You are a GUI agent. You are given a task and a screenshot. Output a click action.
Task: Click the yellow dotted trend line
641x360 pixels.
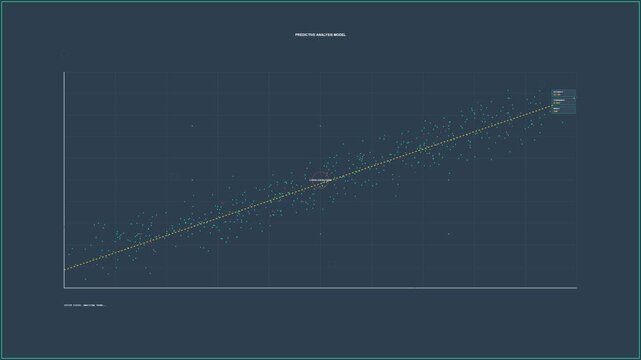[307, 188]
